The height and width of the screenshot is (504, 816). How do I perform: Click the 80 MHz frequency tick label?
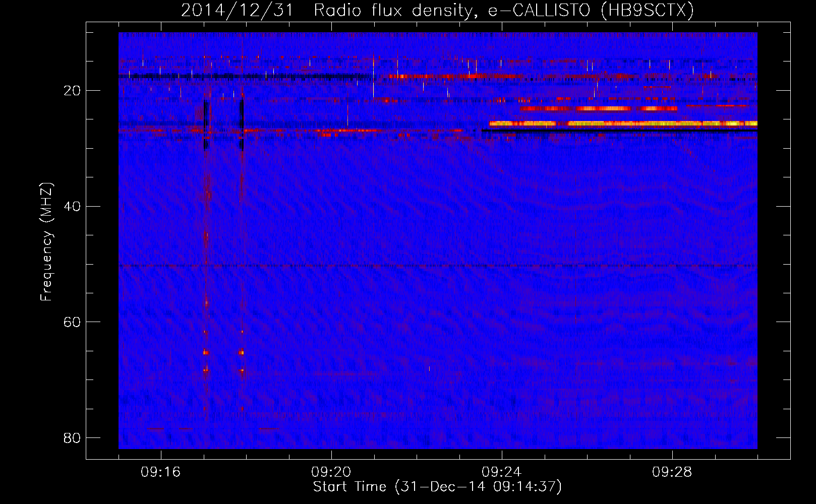click(72, 437)
